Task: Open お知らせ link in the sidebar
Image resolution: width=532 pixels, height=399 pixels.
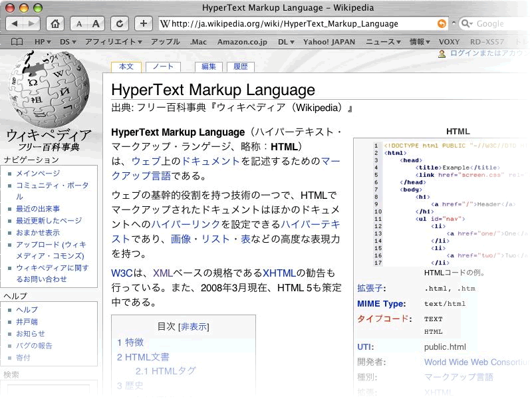Action: (31, 334)
